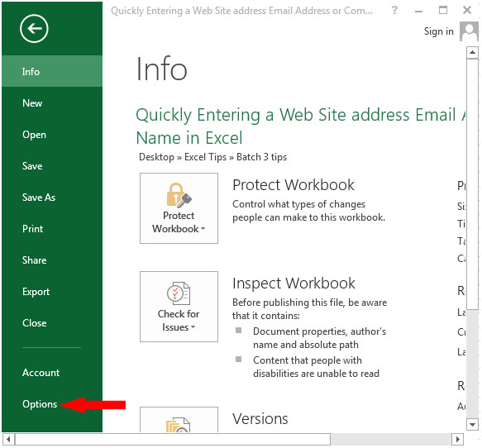Click "Control what types of changes" description
Viewport: 482px width, 448px height.
(308, 211)
